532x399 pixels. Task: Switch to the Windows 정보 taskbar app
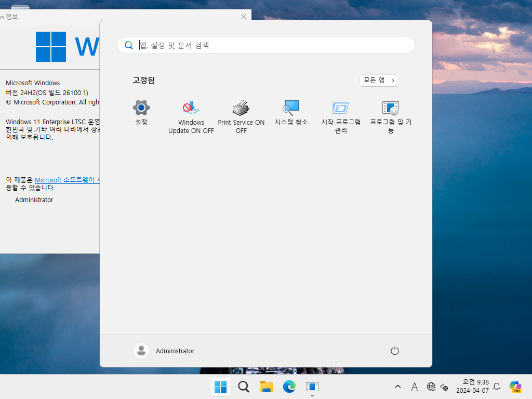(312, 387)
